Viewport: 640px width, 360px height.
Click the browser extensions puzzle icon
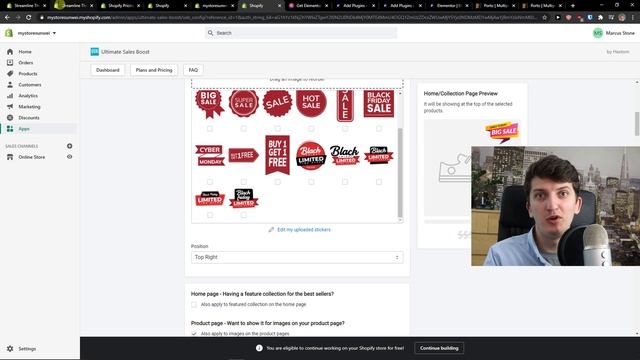point(600,18)
